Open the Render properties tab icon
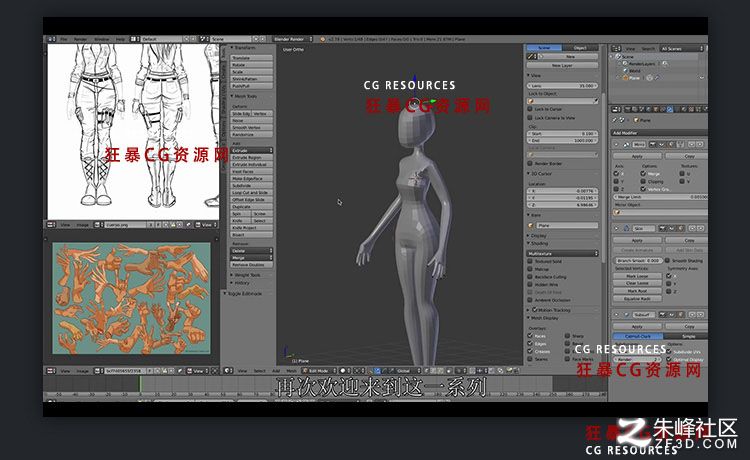 pyautogui.click(x=628, y=110)
